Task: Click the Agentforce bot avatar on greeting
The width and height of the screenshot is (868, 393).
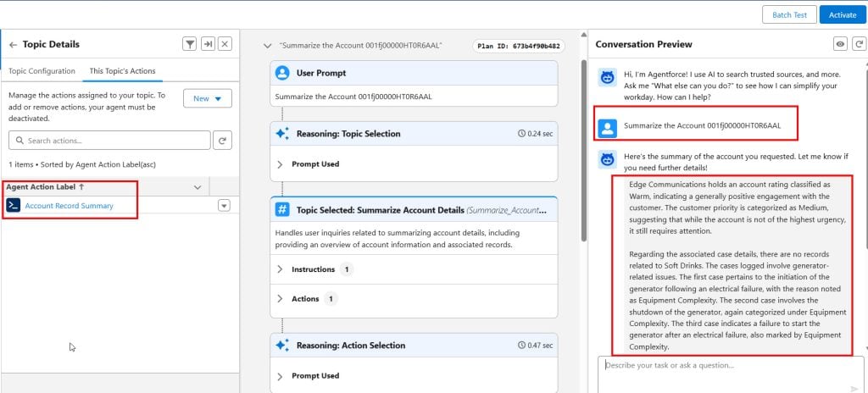Action: 608,78
